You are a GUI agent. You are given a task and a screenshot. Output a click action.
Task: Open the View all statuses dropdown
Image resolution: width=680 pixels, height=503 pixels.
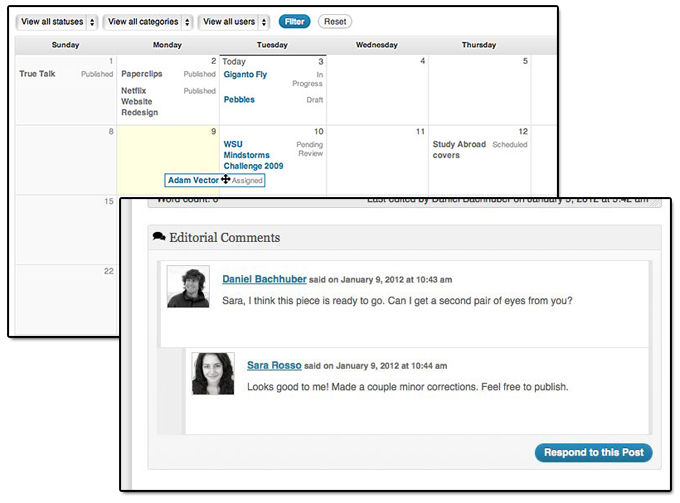pos(57,22)
